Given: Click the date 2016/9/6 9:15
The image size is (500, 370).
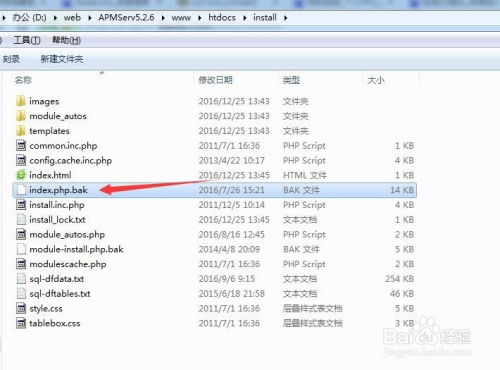Looking at the screenshot, I should pyautogui.click(x=227, y=279).
